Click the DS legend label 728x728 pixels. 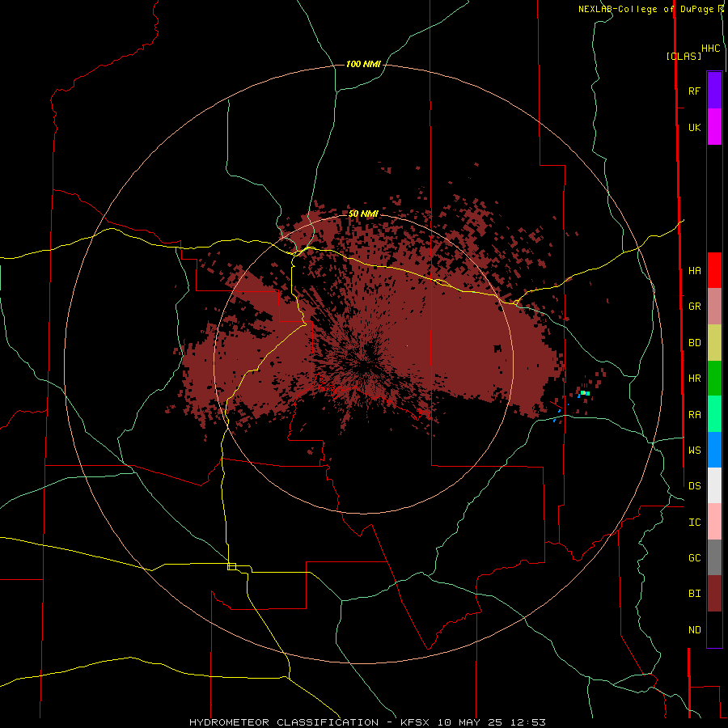[694, 485]
